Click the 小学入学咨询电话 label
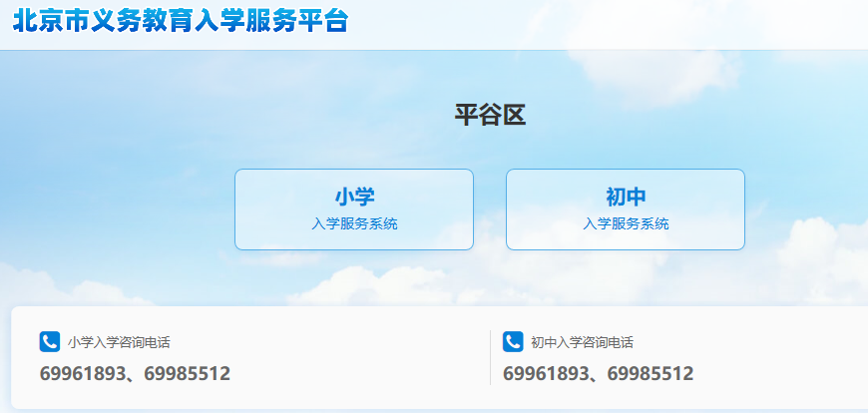The image size is (868, 413). click(x=119, y=342)
